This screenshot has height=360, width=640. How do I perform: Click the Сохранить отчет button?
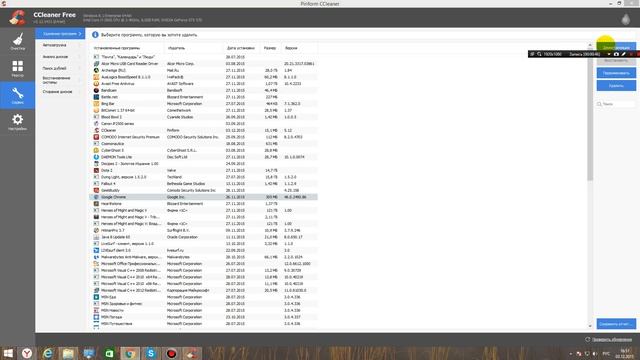tap(616, 324)
